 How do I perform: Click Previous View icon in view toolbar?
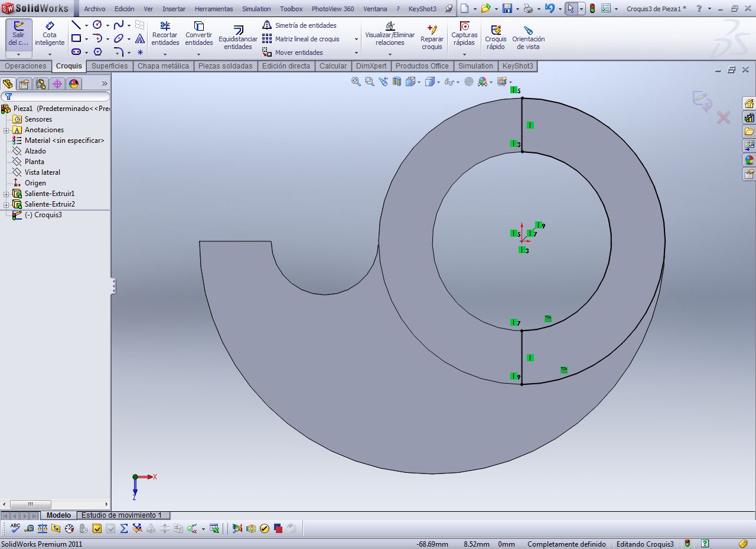pyautogui.click(x=383, y=81)
